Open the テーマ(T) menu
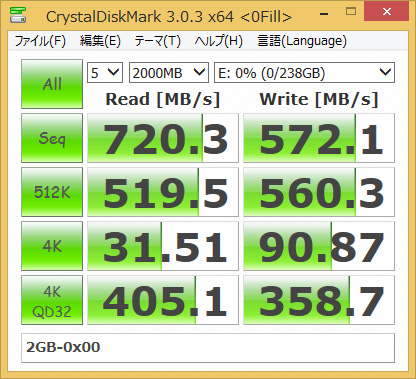This screenshot has width=416, height=379. pyautogui.click(x=157, y=41)
